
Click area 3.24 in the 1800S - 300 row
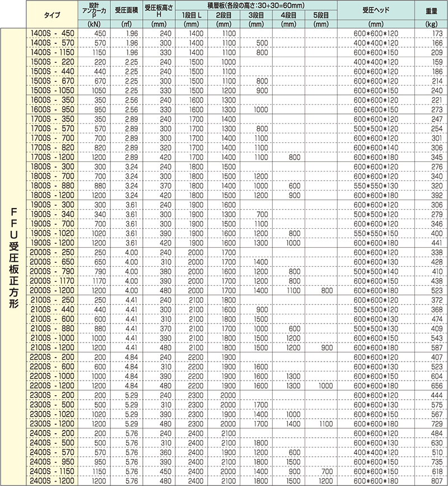coord(131,166)
